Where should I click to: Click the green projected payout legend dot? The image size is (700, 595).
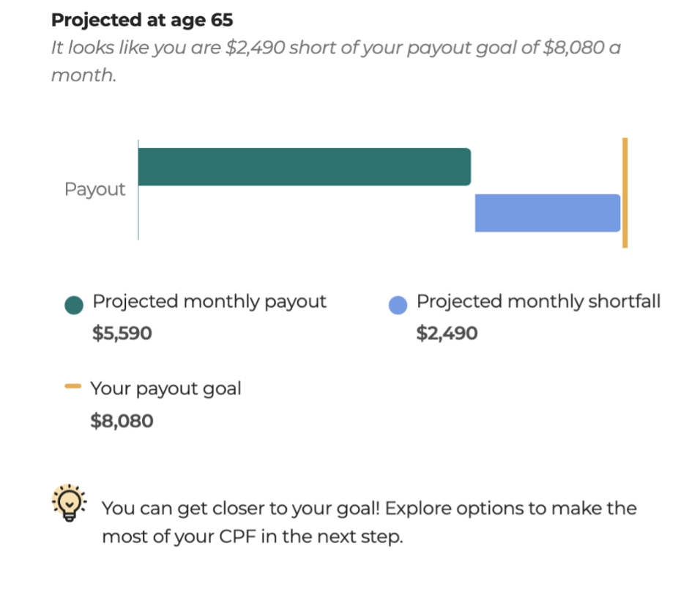pyautogui.click(x=74, y=306)
